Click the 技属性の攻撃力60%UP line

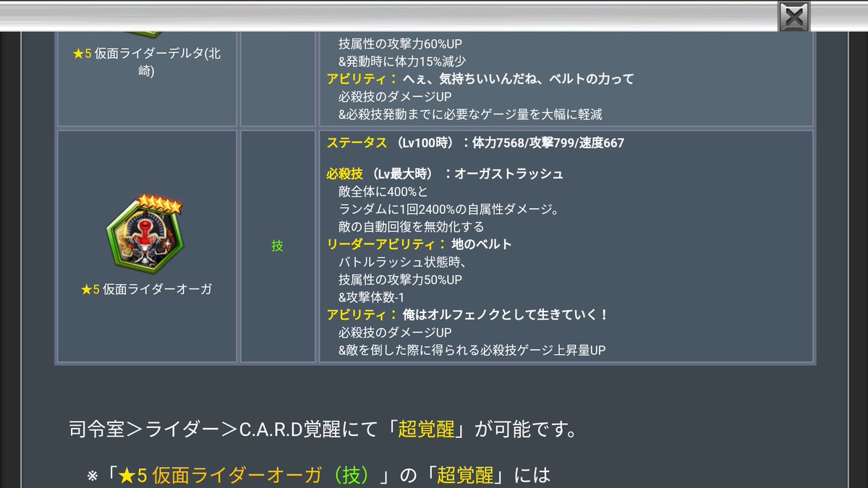(400, 44)
